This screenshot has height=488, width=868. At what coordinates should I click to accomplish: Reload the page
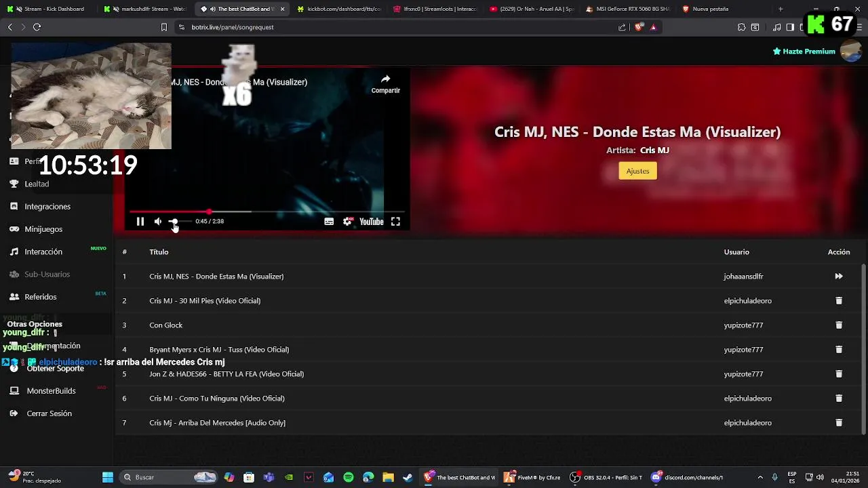coord(37,27)
